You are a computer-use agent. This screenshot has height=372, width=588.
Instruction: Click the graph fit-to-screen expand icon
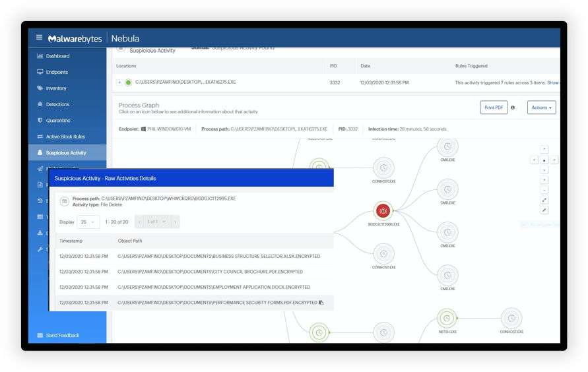(x=544, y=200)
